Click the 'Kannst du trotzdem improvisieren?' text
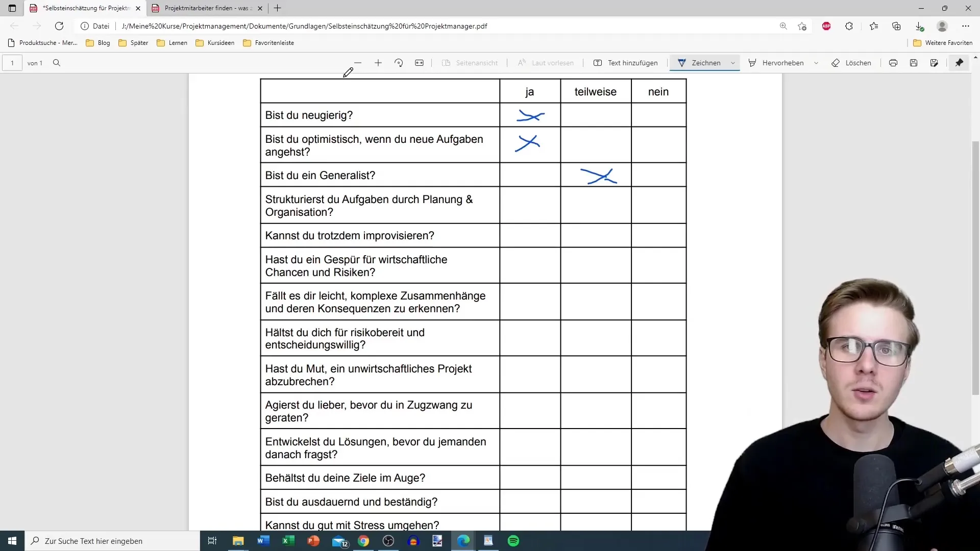Image resolution: width=980 pixels, height=551 pixels. pos(350,236)
